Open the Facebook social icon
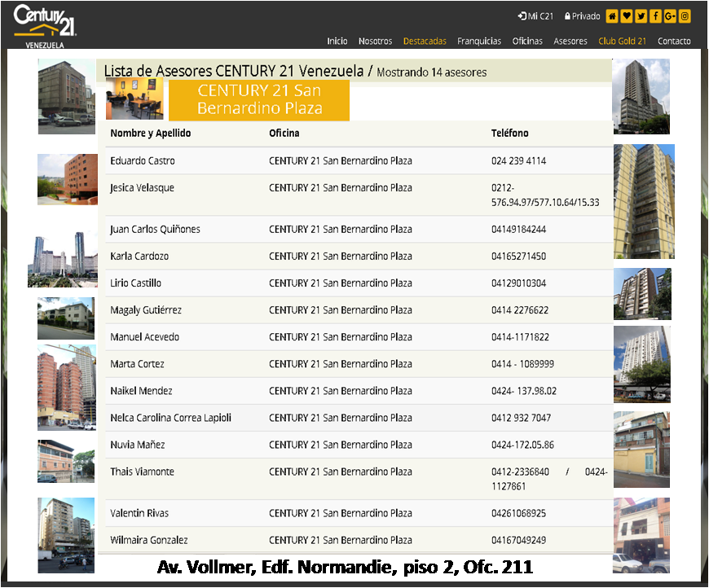 click(655, 16)
